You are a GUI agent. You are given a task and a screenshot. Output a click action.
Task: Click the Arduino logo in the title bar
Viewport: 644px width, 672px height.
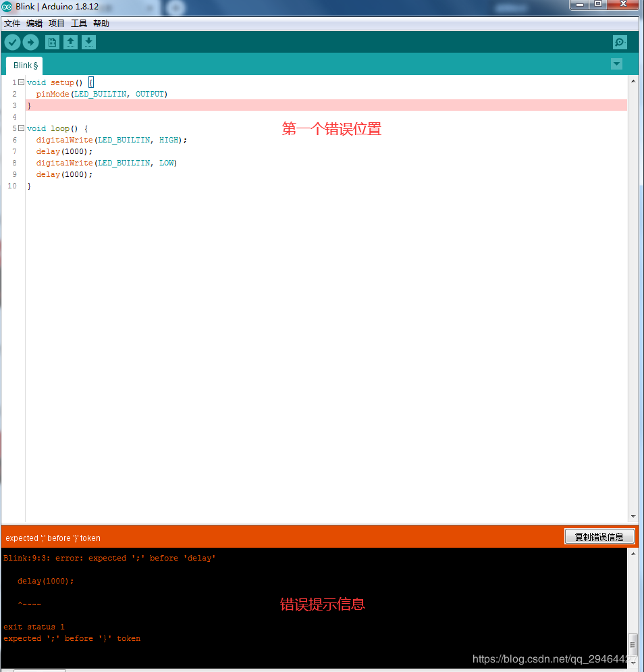click(x=7, y=6)
